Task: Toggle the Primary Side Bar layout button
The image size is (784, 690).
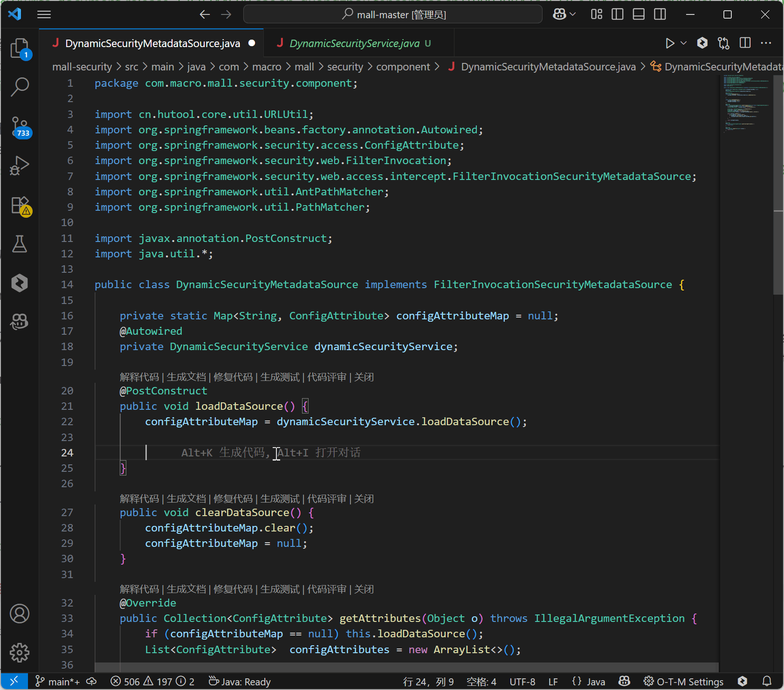Action: 617,14
